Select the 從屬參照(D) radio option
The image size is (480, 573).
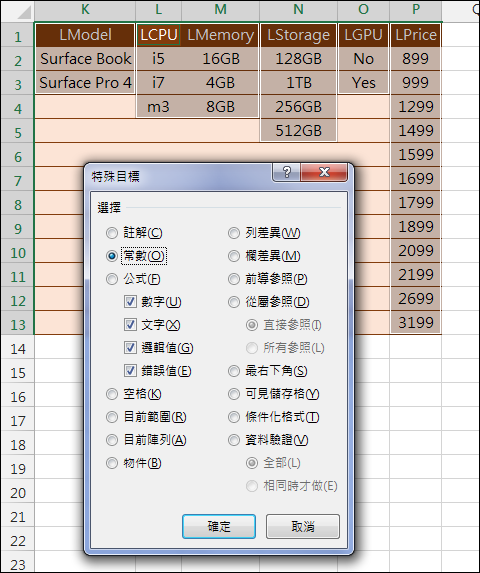tap(268, 302)
